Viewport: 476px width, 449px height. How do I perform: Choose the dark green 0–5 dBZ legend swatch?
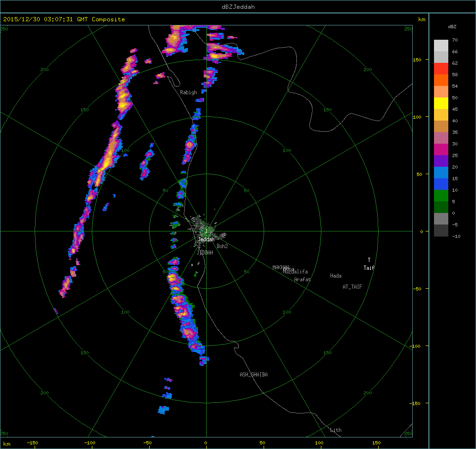pyautogui.click(x=441, y=207)
